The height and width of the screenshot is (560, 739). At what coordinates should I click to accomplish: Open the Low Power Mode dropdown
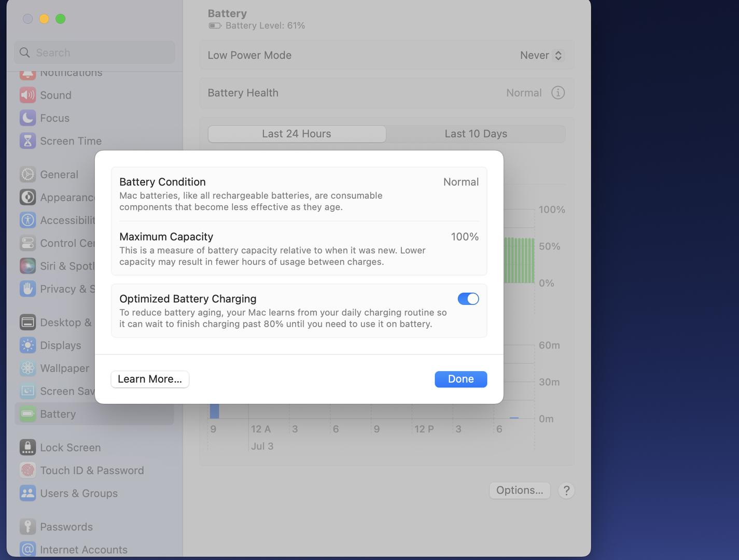tap(541, 55)
